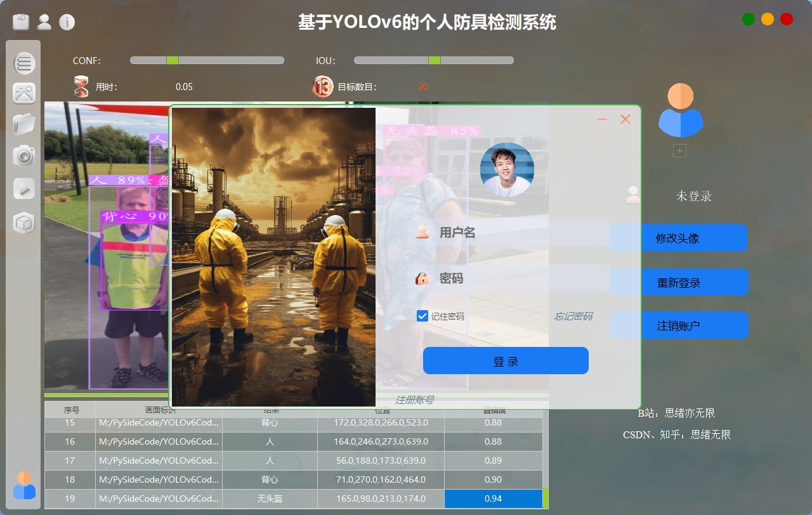Click the table vertical scrollbar thumb
812x515 pixels.
546,499
